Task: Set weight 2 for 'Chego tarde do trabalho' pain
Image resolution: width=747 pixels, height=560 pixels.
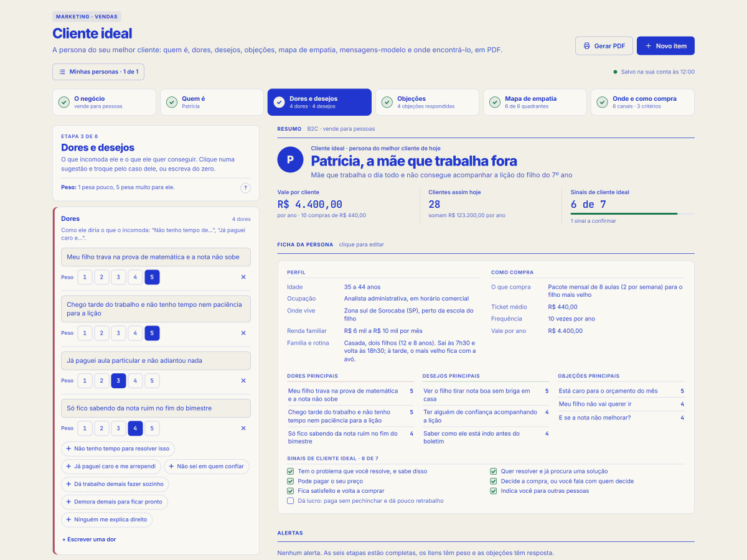Action: click(x=102, y=334)
